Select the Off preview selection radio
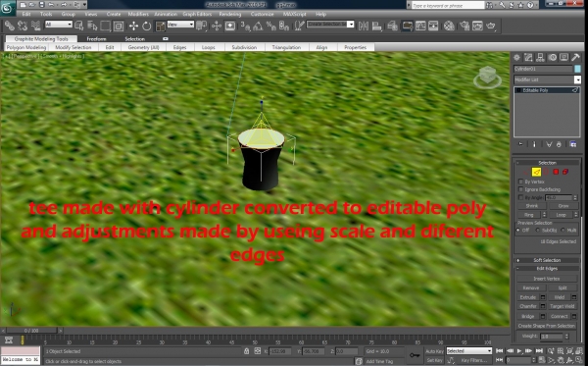Image resolution: width=588 pixels, height=366 pixels. click(518, 230)
